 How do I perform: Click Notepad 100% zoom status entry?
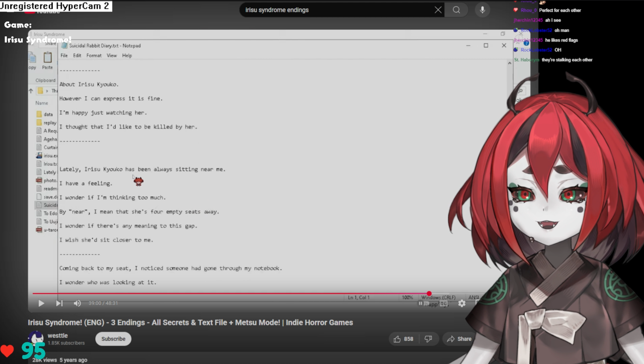pyautogui.click(x=407, y=297)
